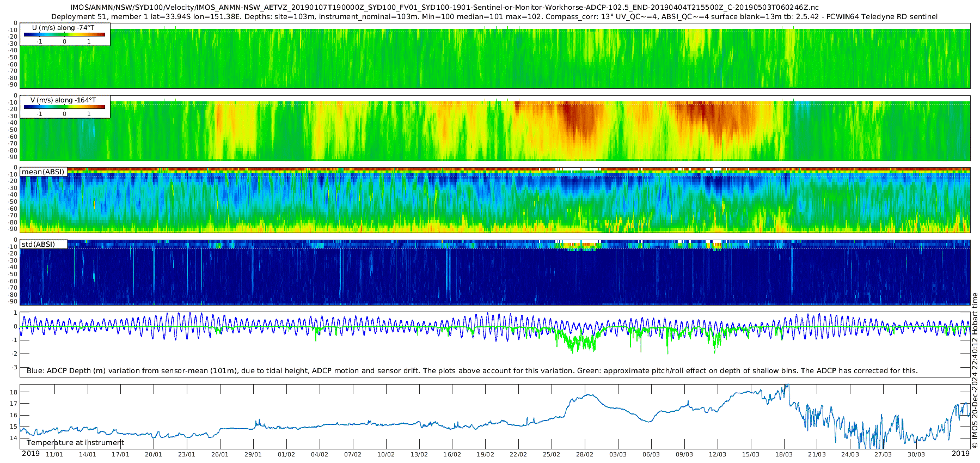Select the 18/03 date marker
This screenshot has width=980, height=463.
(783, 454)
